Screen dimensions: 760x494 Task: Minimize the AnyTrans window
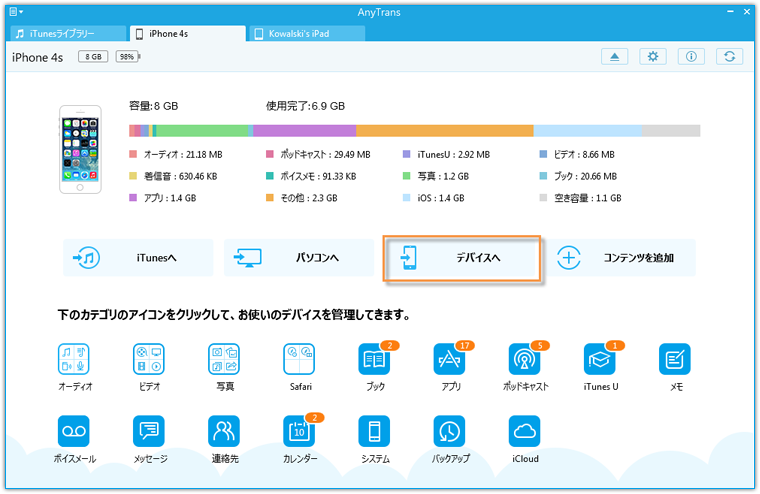click(730, 12)
